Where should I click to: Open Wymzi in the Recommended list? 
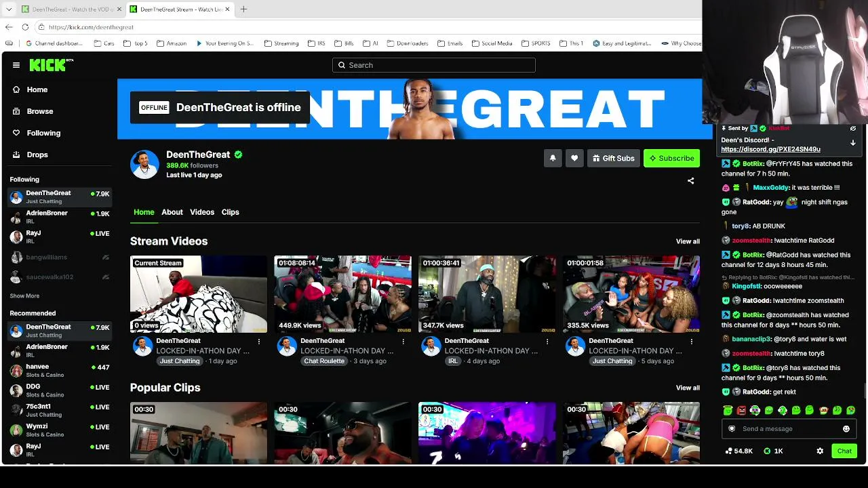[60, 430]
